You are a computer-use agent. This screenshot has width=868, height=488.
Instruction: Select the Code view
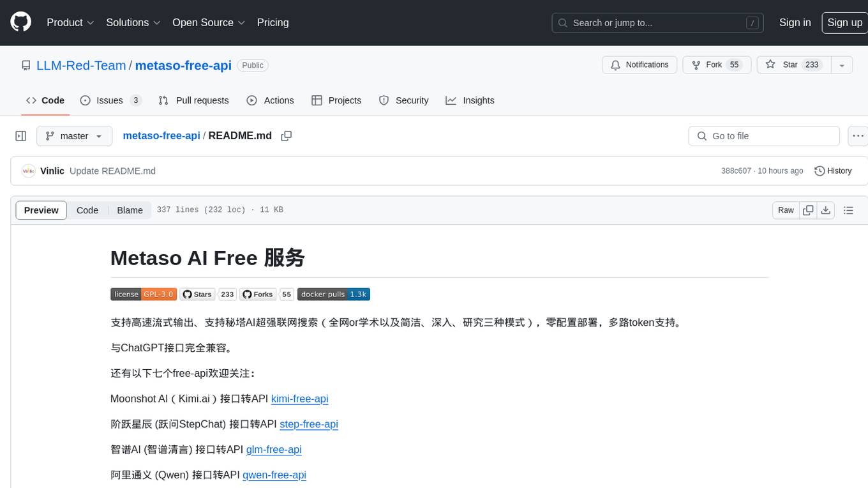87,210
